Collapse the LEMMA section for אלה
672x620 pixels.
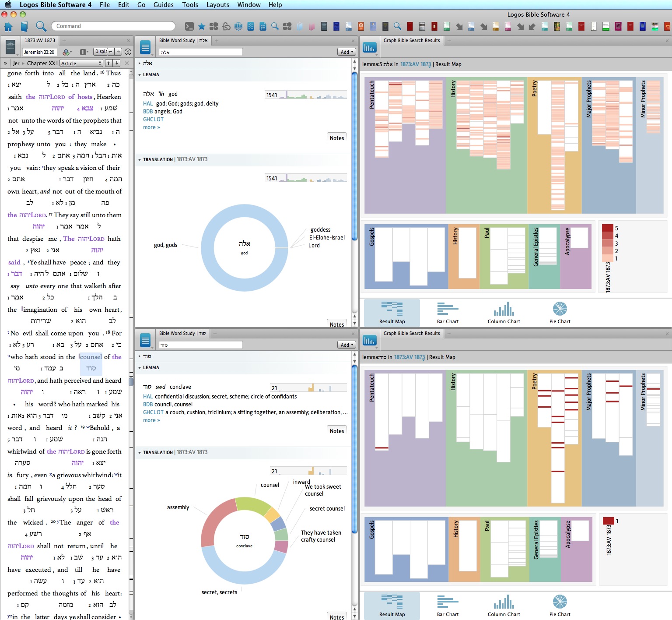[x=140, y=75]
